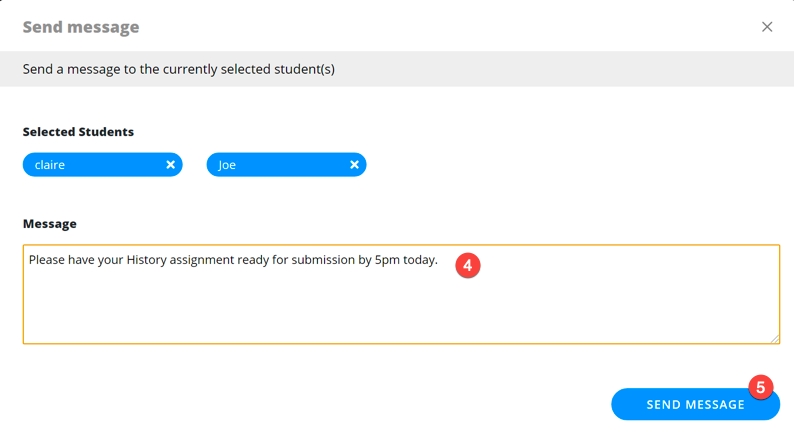The height and width of the screenshot is (433, 794).
Task: Remove claire from selected students
Action: tap(170, 165)
